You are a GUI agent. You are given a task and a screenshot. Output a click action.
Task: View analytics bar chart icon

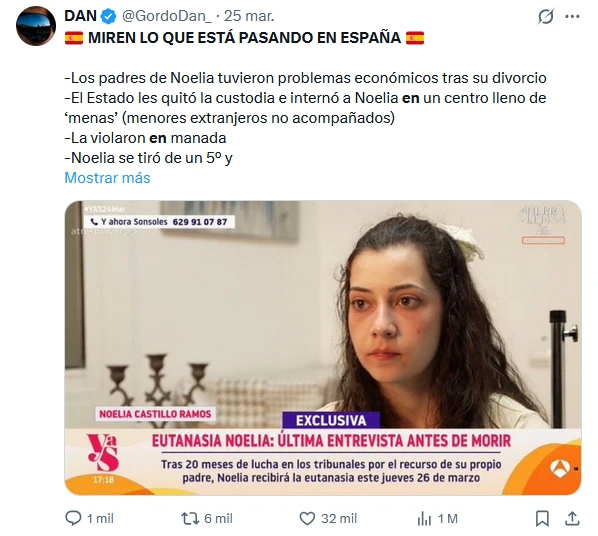tap(424, 518)
